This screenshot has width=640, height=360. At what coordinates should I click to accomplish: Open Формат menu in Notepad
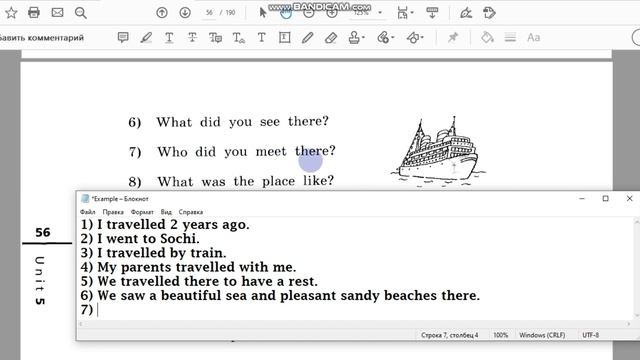click(x=142, y=212)
